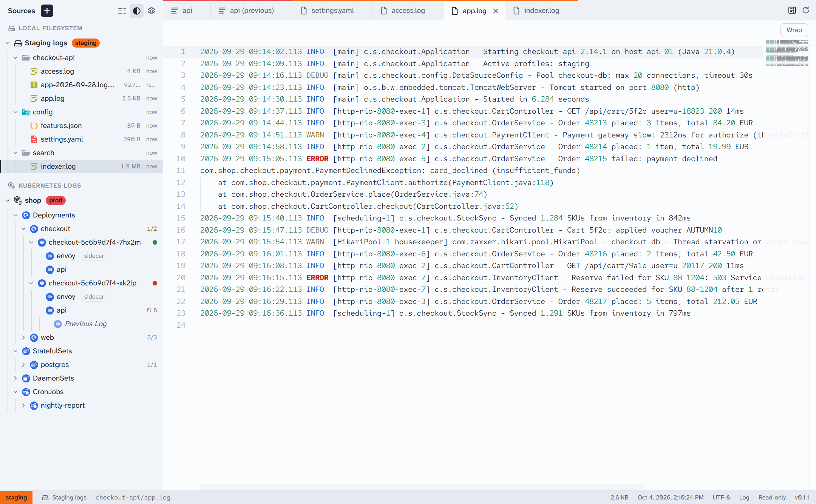Image resolution: width=816 pixels, height=504 pixels.
Task: Select settings.yaml file icon in tree
Action: coord(34,139)
